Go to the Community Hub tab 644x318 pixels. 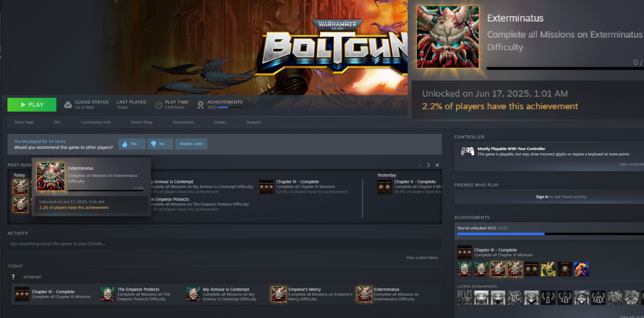click(x=96, y=122)
